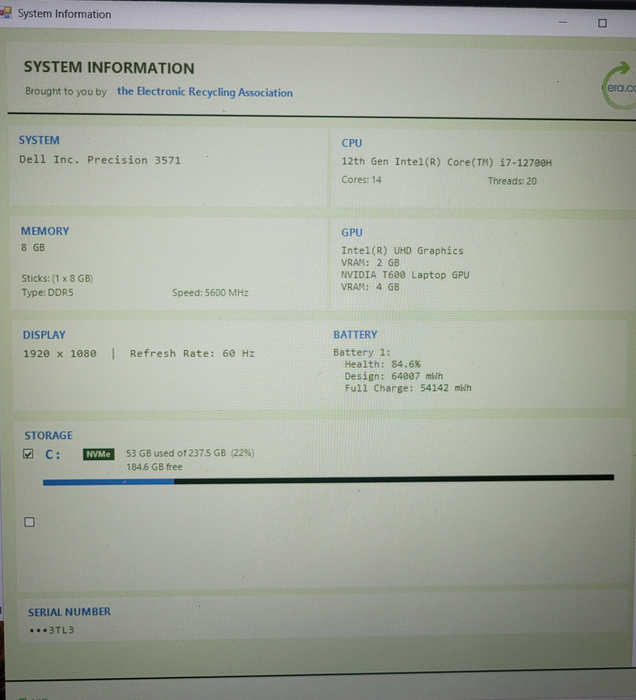Click the DISPLAY section heading
The width and height of the screenshot is (636, 700).
44,335
